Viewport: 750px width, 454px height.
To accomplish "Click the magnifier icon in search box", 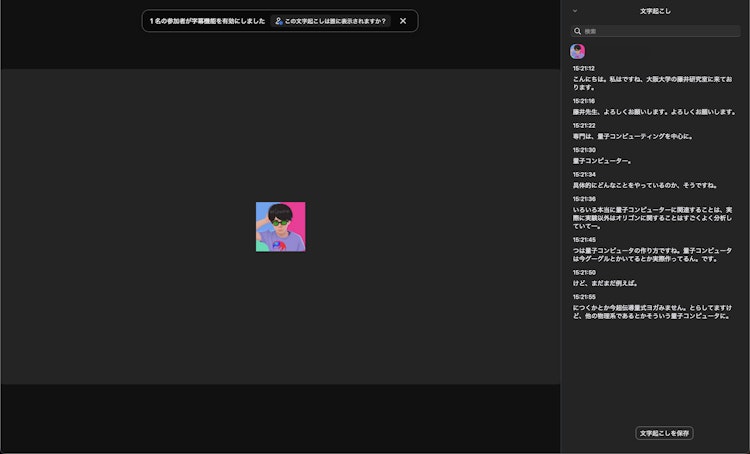I will click(x=578, y=31).
